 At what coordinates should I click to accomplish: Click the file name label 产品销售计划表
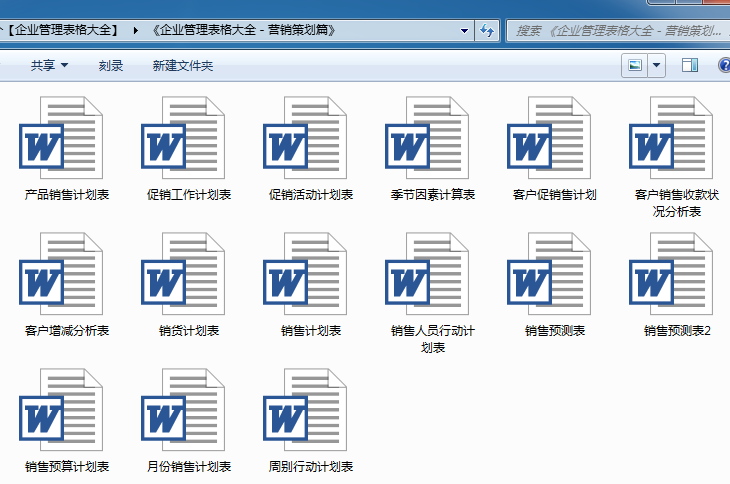pos(67,195)
